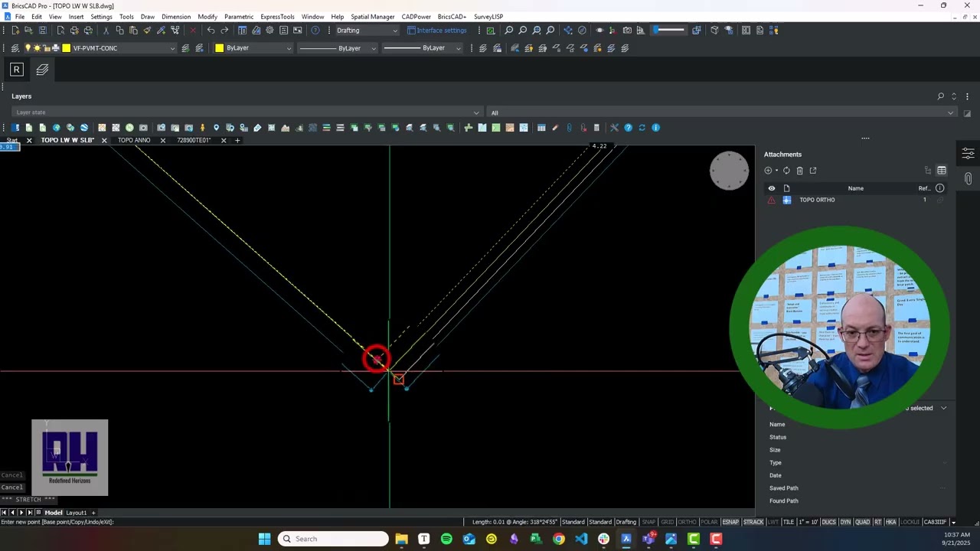Click the Windows taskbar Search box
The image size is (980, 551).
click(x=333, y=539)
